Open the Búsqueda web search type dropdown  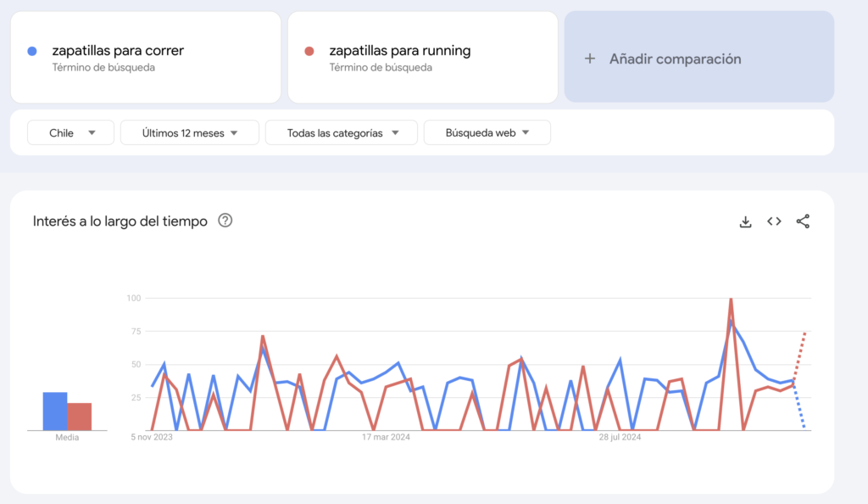[x=487, y=132]
